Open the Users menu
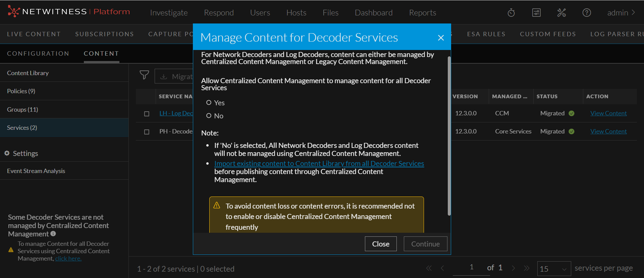Screen dimensions: 644x278 260,13
